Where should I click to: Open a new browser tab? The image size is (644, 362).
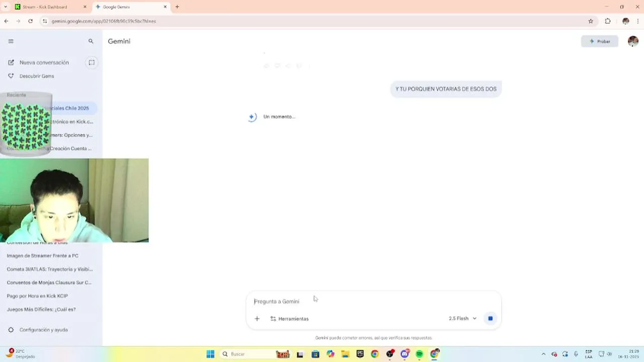click(x=177, y=7)
